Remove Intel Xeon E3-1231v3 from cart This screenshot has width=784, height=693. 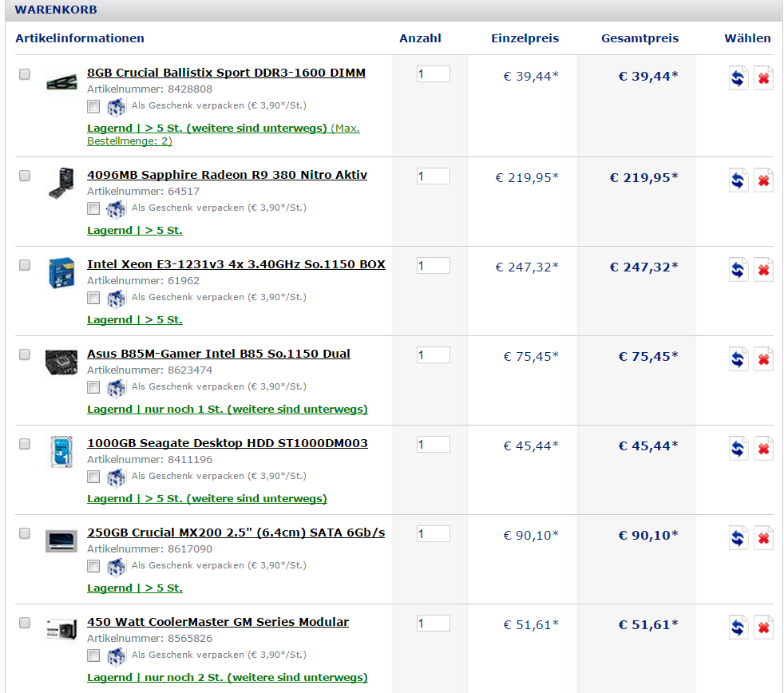pos(763,270)
